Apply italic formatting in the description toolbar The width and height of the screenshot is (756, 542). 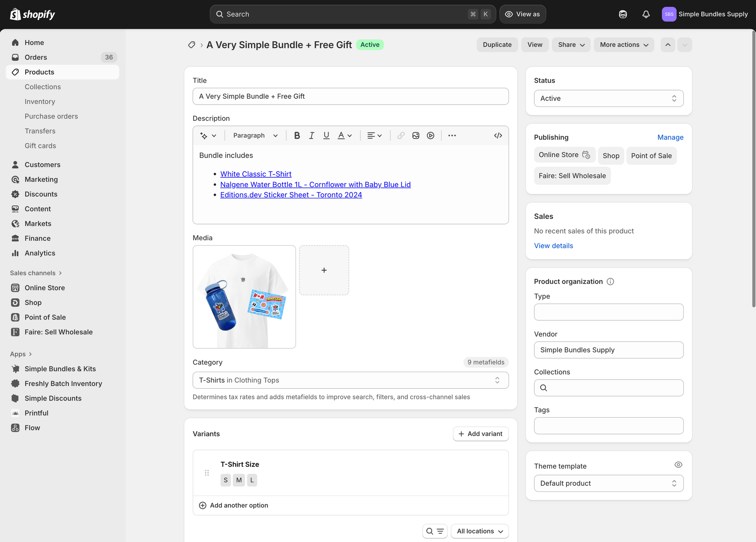[312, 135]
